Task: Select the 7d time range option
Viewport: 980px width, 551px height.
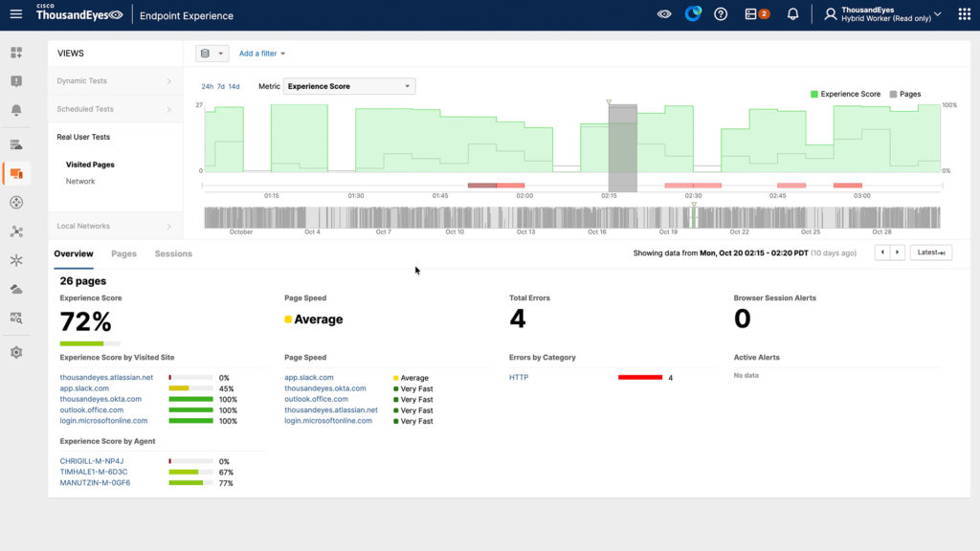Action: click(220, 86)
